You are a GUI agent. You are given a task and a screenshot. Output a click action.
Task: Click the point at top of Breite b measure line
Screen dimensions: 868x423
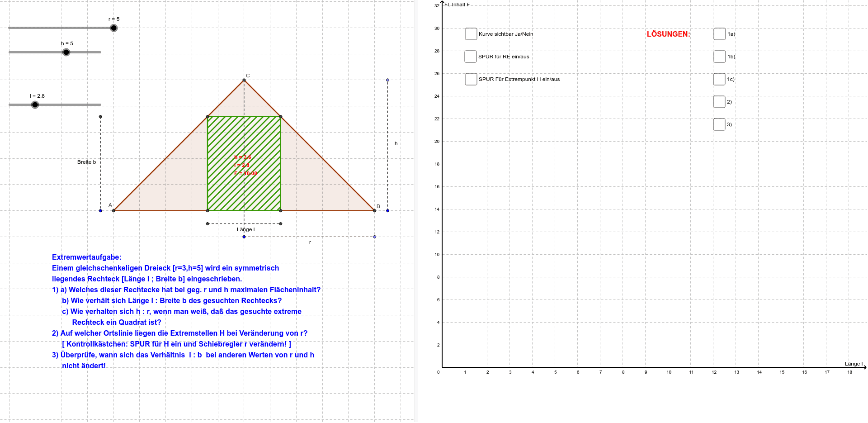point(100,117)
